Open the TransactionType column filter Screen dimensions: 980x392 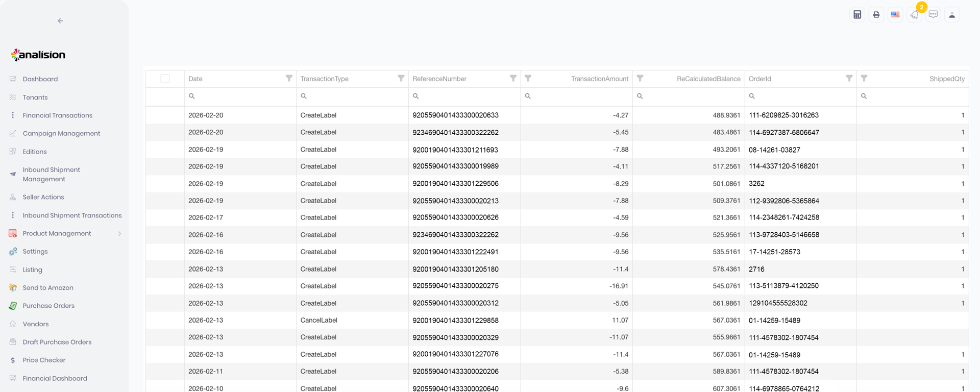coord(401,79)
